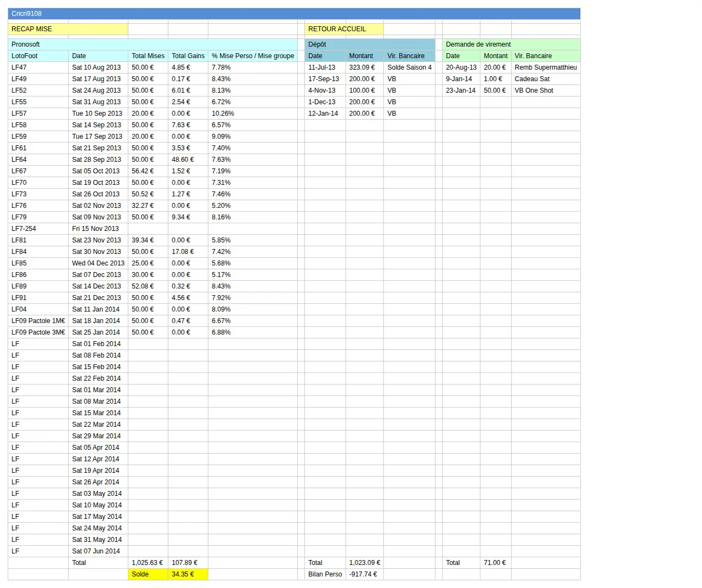Select the 56.42 € stake cell
Viewport: 702px width, 588px height.
(148, 171)
